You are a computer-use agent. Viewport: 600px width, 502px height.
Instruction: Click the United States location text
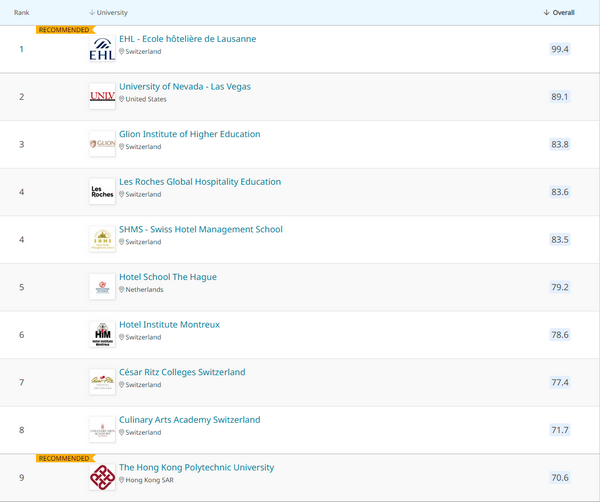[x=146, y=99]
